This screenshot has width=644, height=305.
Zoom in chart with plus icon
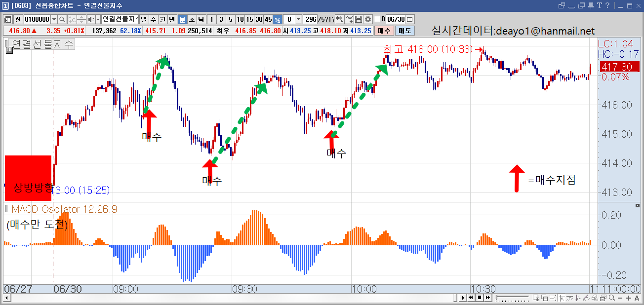pyautogui.click(x=629, y=298)
